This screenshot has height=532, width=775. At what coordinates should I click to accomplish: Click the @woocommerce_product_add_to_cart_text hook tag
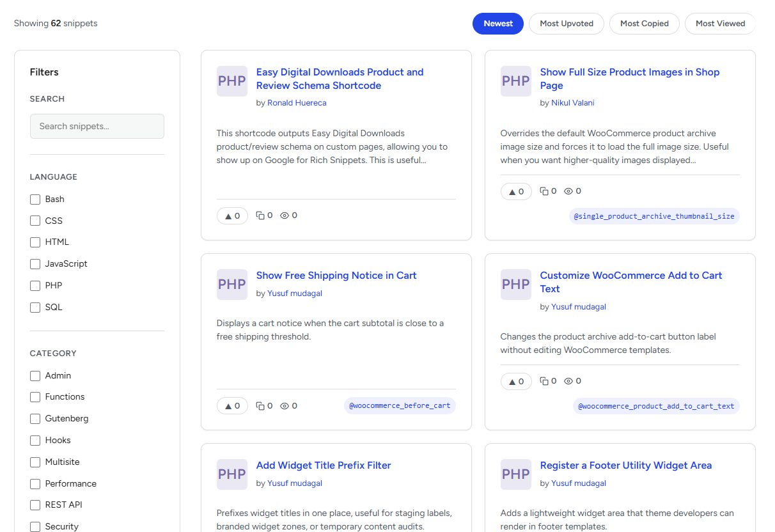point(656,406)
